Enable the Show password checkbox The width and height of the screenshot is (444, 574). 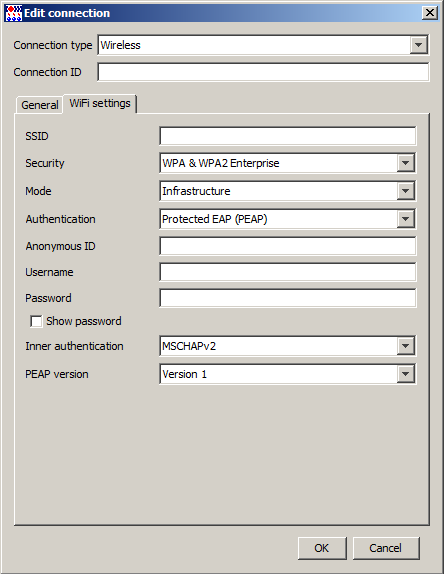point(36,321)
